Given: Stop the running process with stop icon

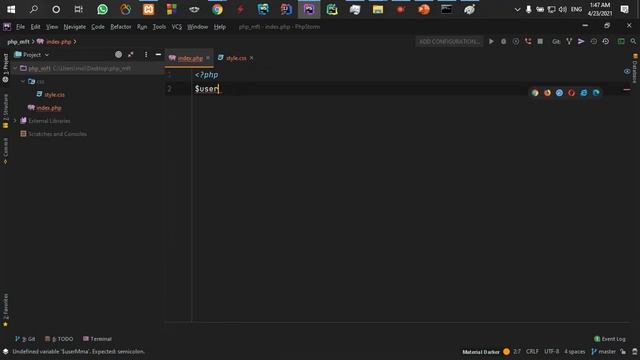Looking at the screenshot, I should point(540,42).
